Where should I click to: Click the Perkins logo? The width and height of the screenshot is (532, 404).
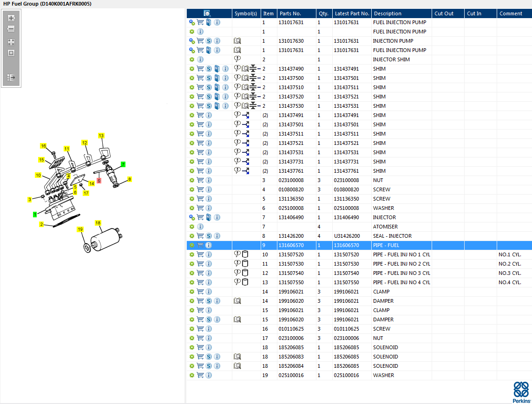point(521,392)
